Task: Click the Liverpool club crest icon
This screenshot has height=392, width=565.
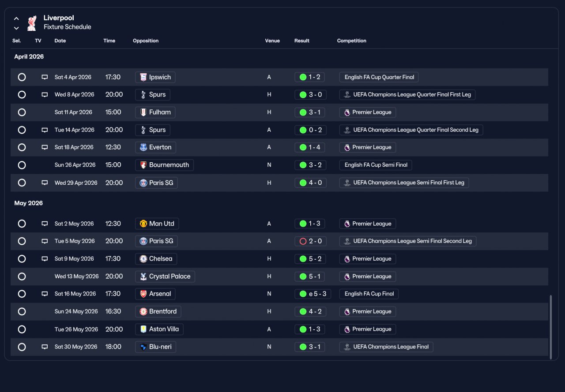Action: coord(32,23)
